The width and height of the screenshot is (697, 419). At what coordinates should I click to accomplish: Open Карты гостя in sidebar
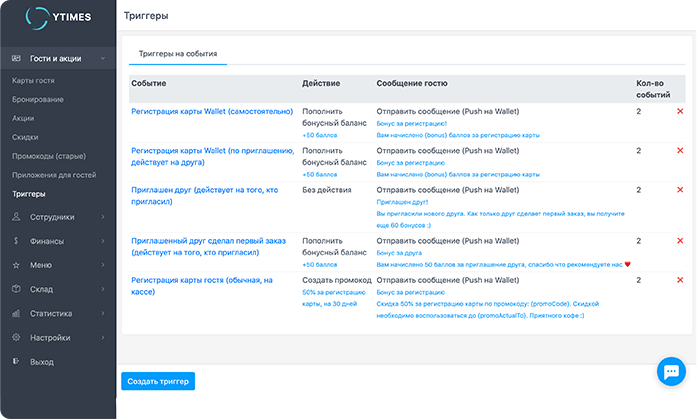click(x=33, y=80)
